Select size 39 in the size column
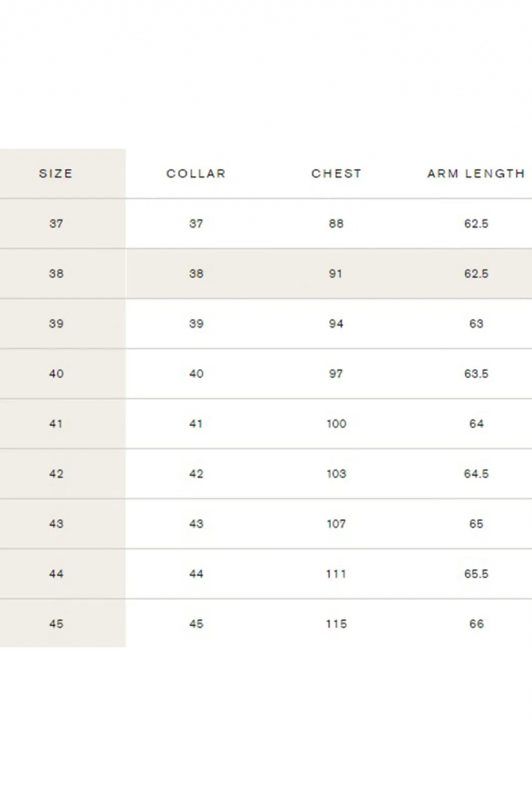This screenshot has width=532, height=798. coord(56,323)
